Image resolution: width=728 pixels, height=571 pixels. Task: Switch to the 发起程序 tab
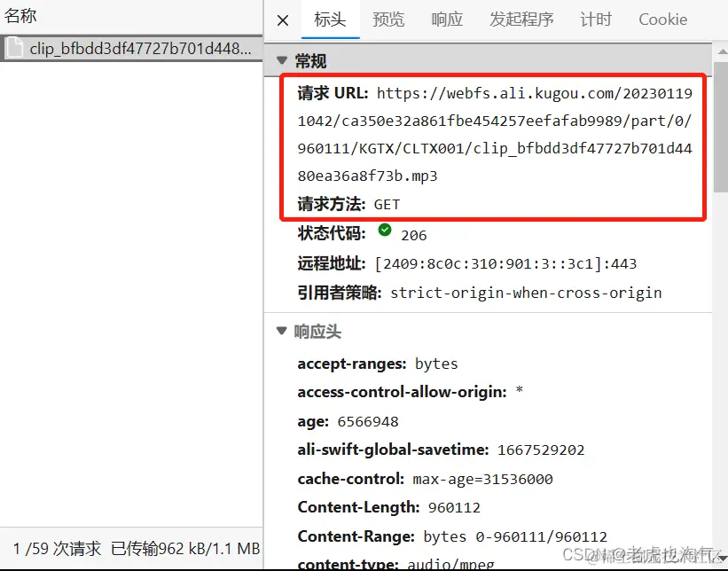tap(521, 20)
